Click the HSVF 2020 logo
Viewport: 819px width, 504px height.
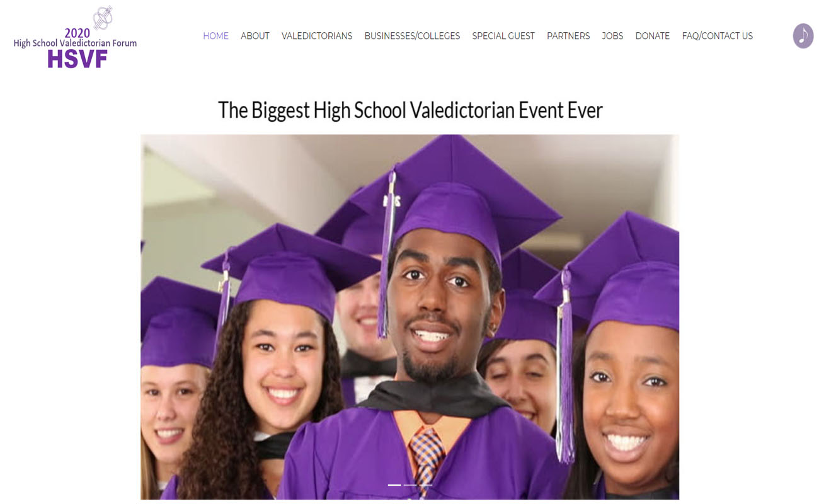pyautogui.click(x=75, y=37)
